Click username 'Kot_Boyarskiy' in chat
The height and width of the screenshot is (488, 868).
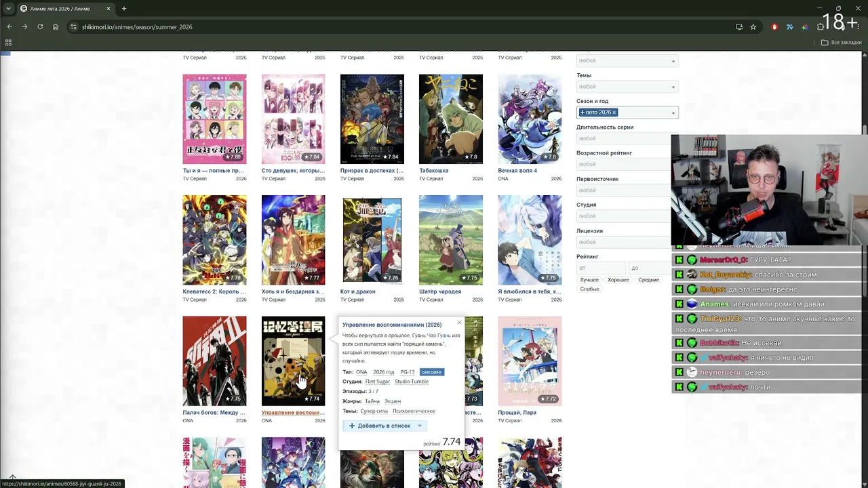(x=725, y=274)
